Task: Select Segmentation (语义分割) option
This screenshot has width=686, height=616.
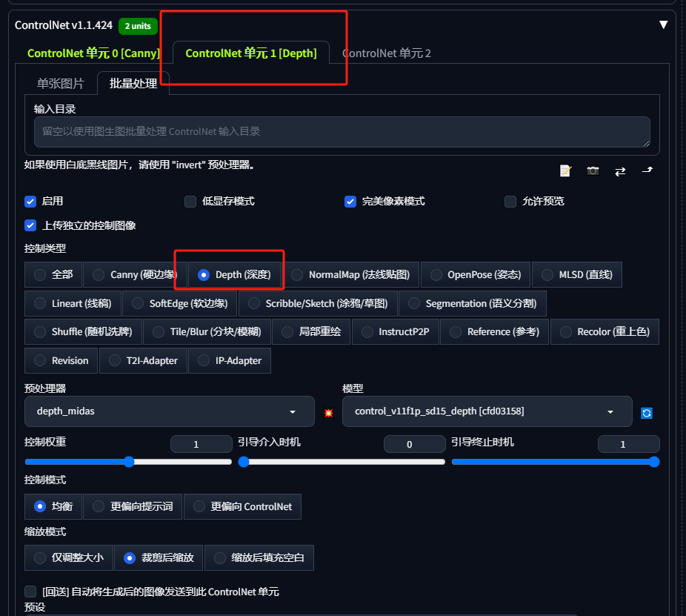Action: (473, 303)
